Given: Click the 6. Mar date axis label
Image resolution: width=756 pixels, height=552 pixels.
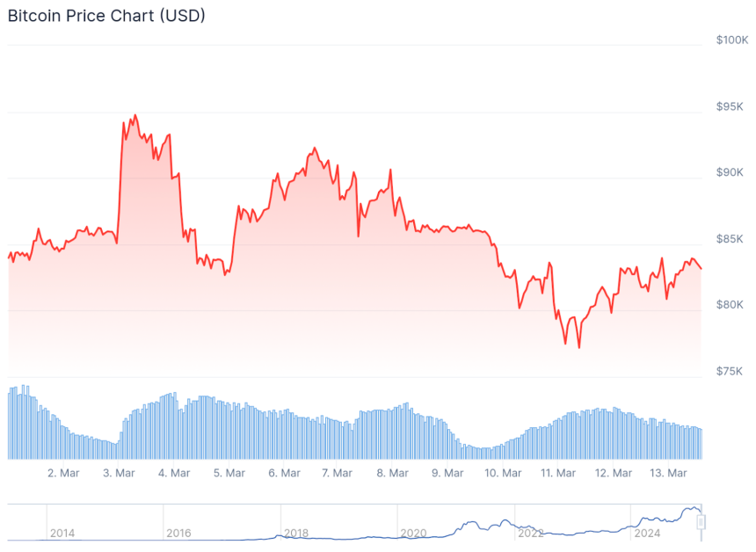Looking at the screenshot, I should click(284, 473).
